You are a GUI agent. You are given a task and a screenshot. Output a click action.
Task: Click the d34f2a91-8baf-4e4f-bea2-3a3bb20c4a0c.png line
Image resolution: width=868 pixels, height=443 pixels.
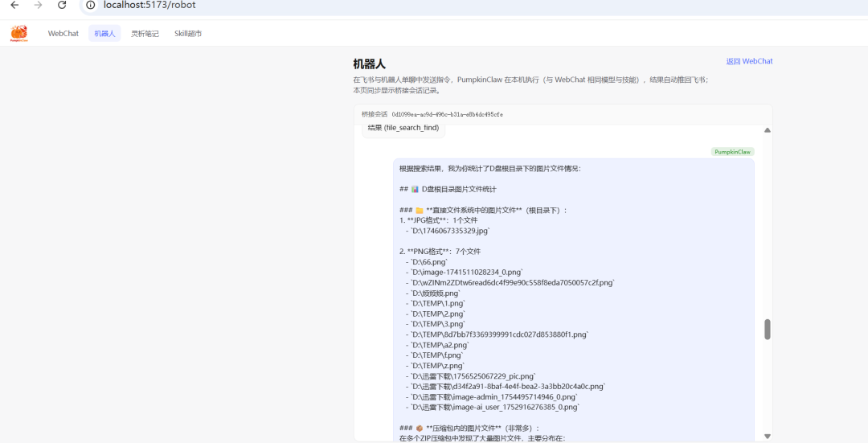[506, 387]
